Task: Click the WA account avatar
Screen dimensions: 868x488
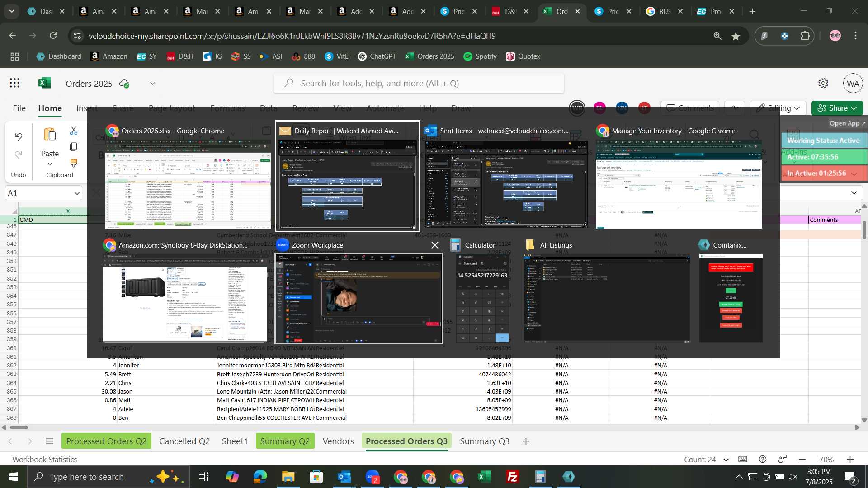Action: [853, 84]
